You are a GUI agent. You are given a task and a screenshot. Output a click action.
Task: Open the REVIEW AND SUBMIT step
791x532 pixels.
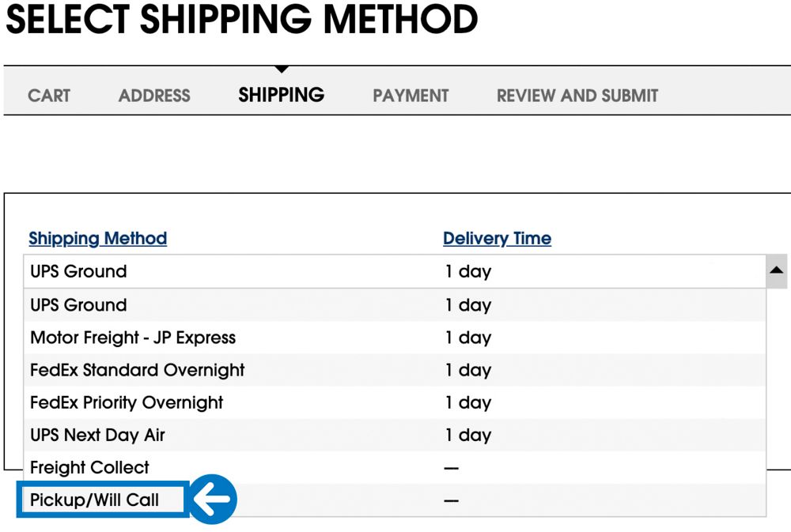tap(577, 95)
